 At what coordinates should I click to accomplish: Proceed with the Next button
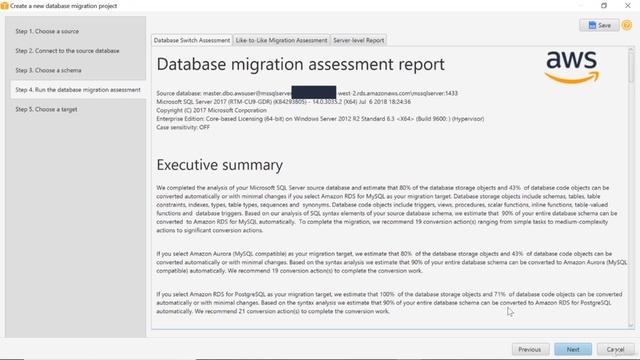(x=573, y=349)
